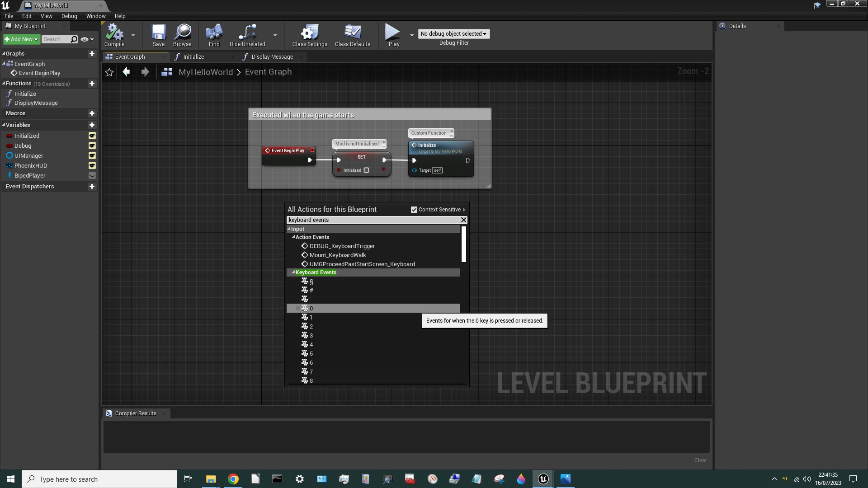This screenshot has height=488, width=868.
Task: Save the blueprint asset
Action: coord(159,35)
